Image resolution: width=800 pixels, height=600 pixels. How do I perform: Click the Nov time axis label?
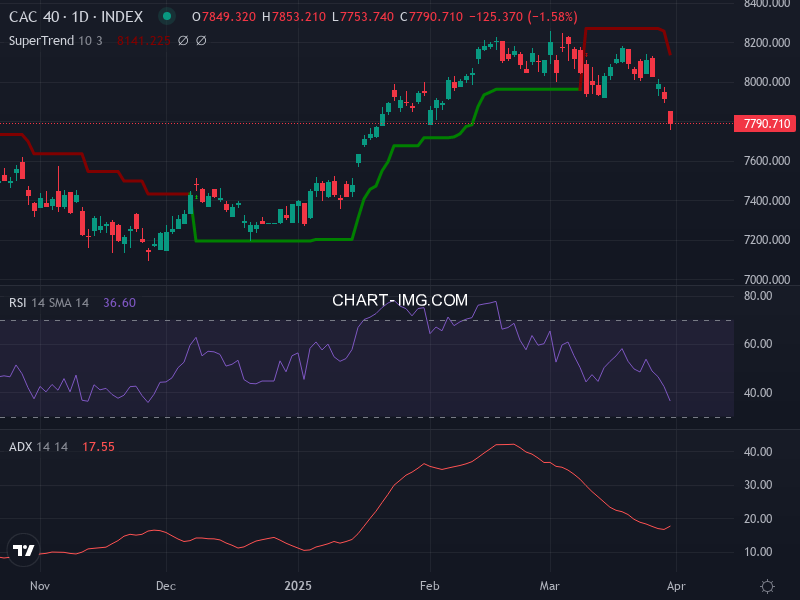tap(40, 586)
